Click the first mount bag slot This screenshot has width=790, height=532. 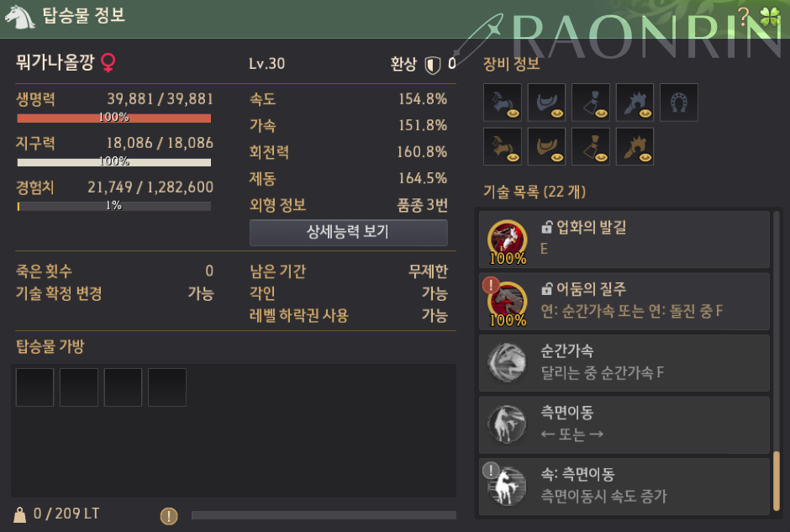click(x=34, y=387)
